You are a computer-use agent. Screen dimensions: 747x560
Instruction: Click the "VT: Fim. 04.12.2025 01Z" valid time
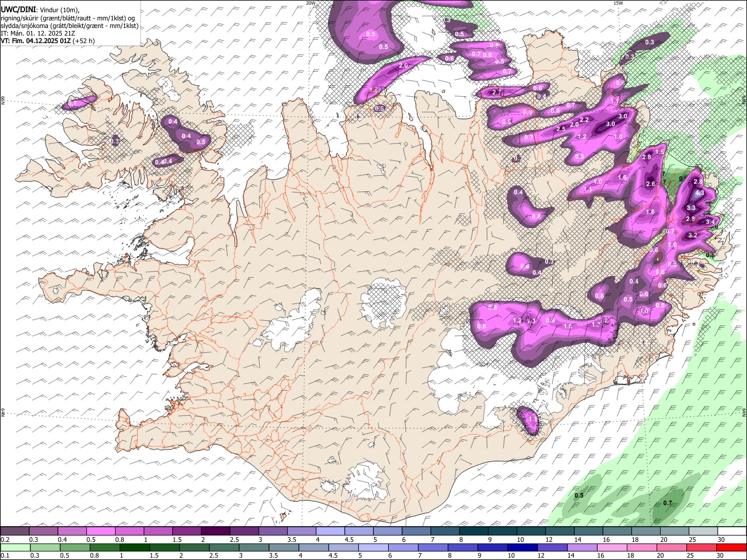36,41
